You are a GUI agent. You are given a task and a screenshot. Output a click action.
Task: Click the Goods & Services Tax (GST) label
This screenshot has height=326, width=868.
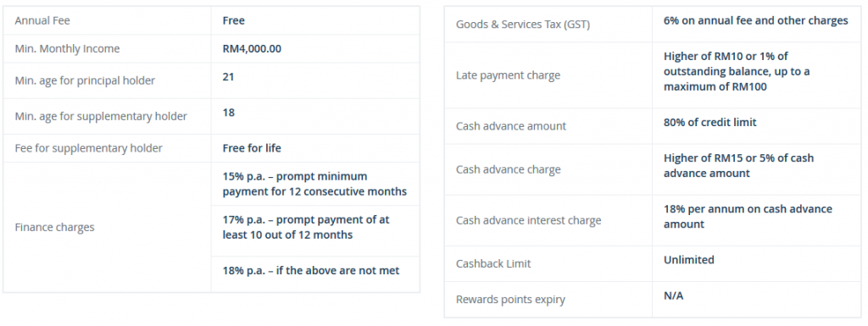point(522,25)
